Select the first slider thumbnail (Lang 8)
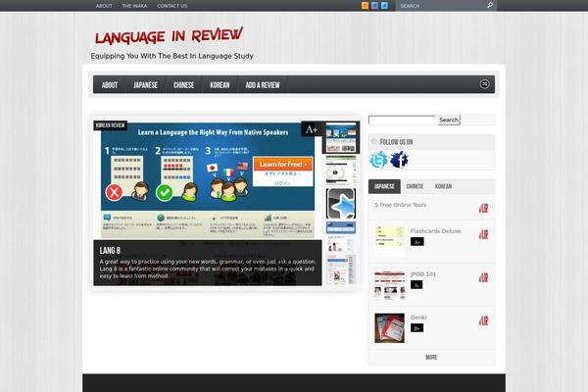This screenshot has width=588, height=392. pos(341,137)
